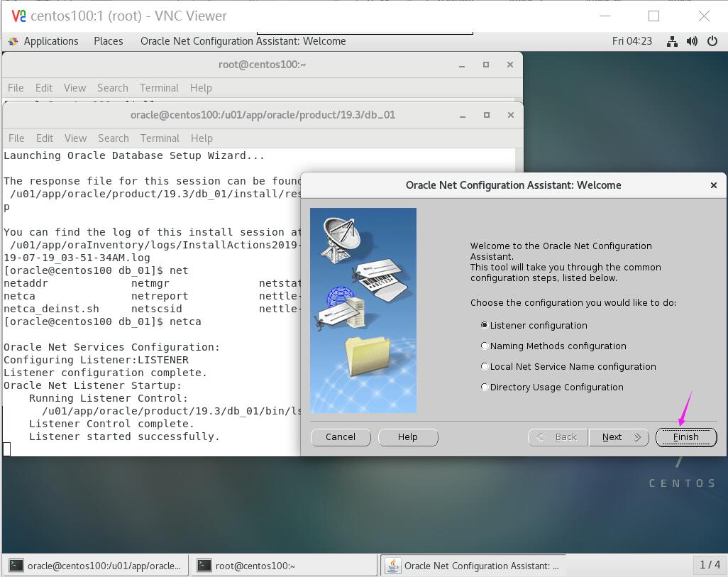Open the Places menu in top panel
Screen dimensions: 728x577
click(108, 41)
